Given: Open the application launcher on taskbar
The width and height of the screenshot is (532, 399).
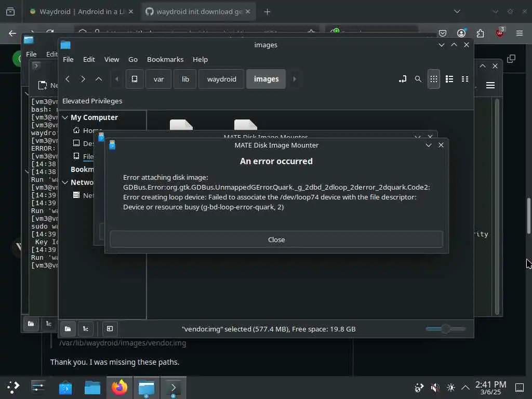Looking at the screenshot, I should (13, 387).
